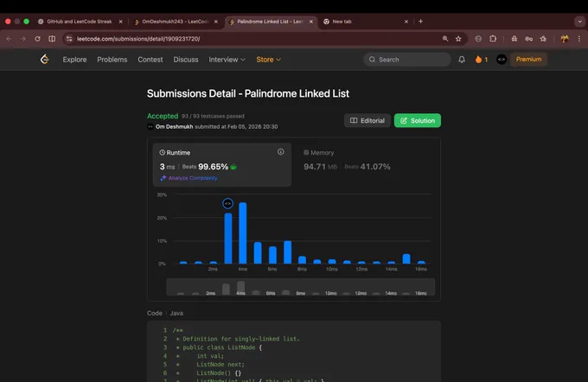Click Analyze Complexity link

[x=189, y=178]
